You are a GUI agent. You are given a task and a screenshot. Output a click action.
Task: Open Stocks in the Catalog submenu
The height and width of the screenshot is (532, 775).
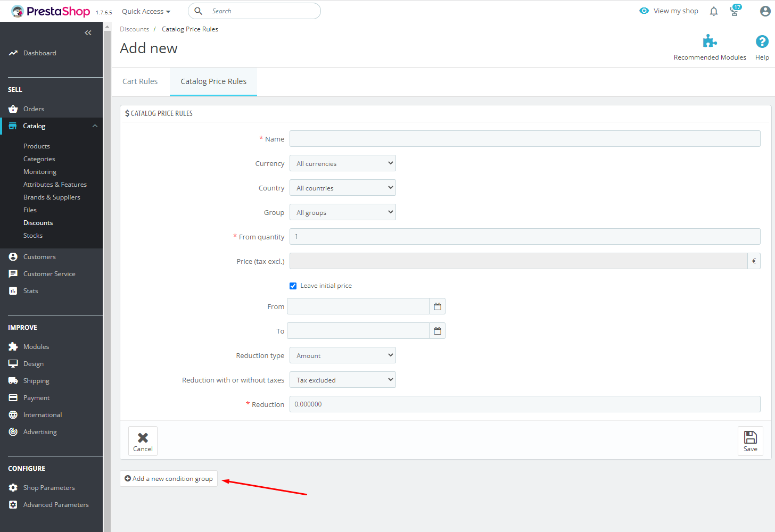(x=33, y=236)
